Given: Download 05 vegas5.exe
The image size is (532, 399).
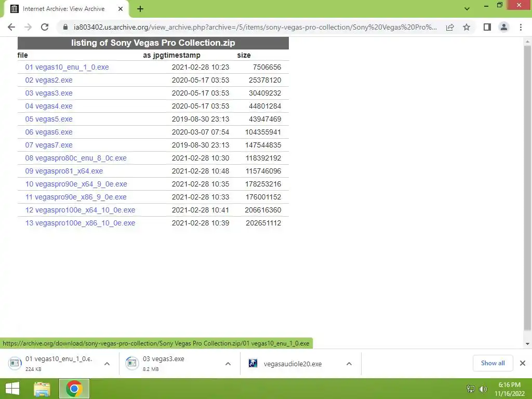Looking at the screenshot, I should [x=49, y=119].
